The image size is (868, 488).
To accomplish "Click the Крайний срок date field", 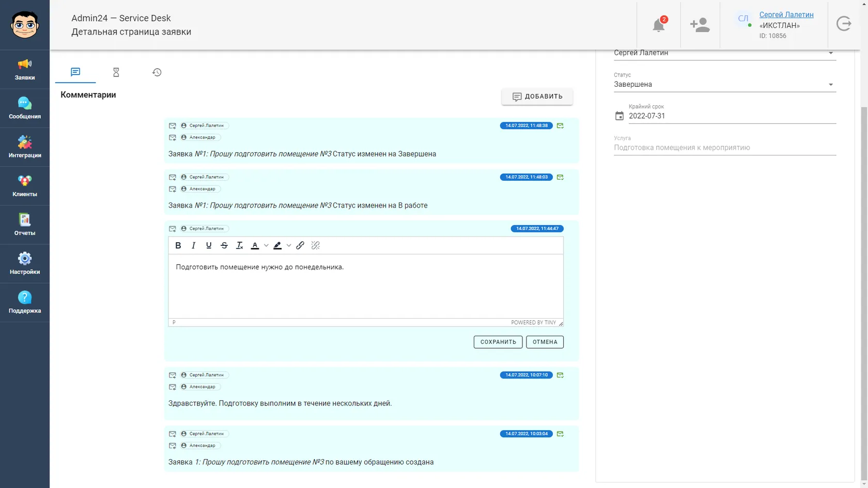I will pyautogui.click(x=732, y=116).
